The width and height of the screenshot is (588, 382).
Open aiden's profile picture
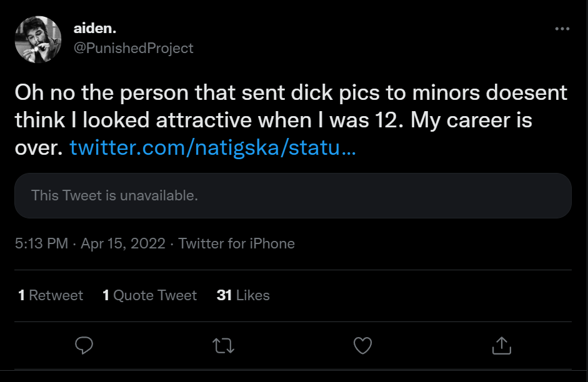[x=38, y=39]
